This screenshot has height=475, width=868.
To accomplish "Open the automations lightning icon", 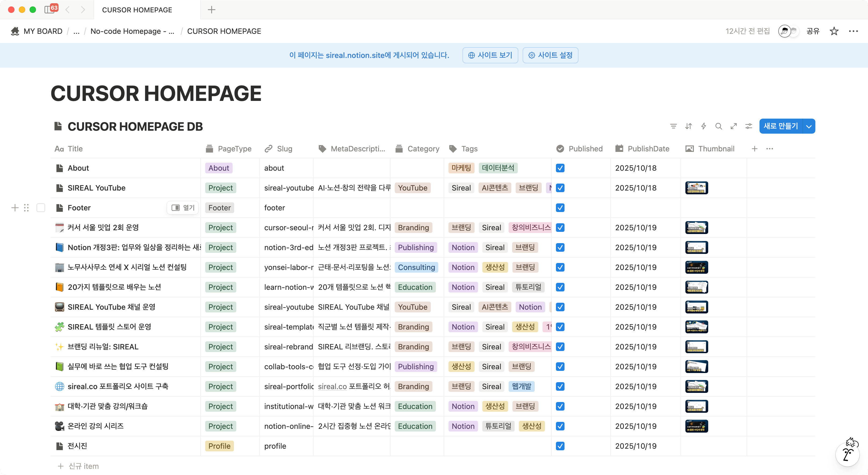I will point(704,126).
